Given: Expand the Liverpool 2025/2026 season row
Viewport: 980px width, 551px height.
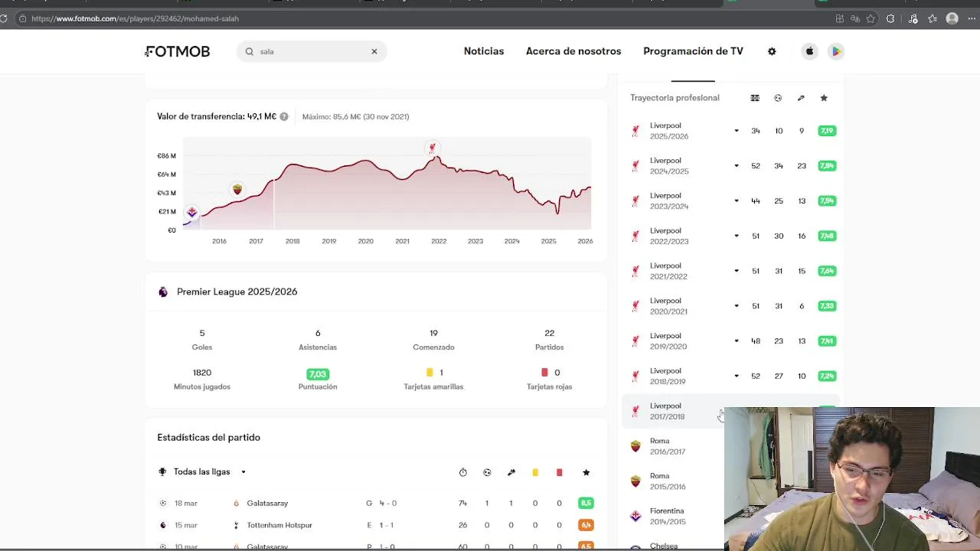Looking at the screenshot, I should click(x=737, y=131).
